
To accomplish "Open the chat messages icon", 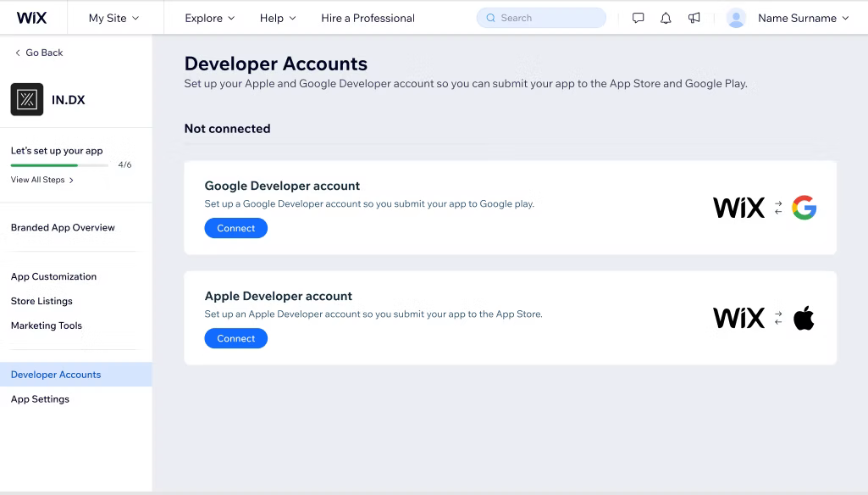I will (x=638, y=19).
